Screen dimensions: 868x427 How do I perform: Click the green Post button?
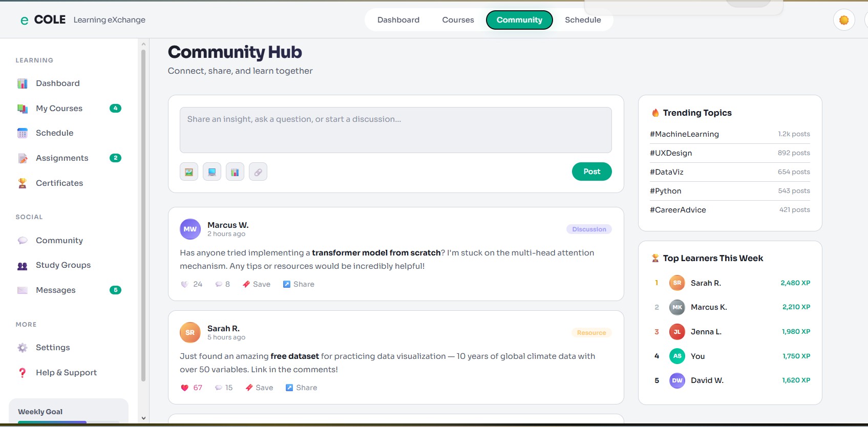click(591, 172)
